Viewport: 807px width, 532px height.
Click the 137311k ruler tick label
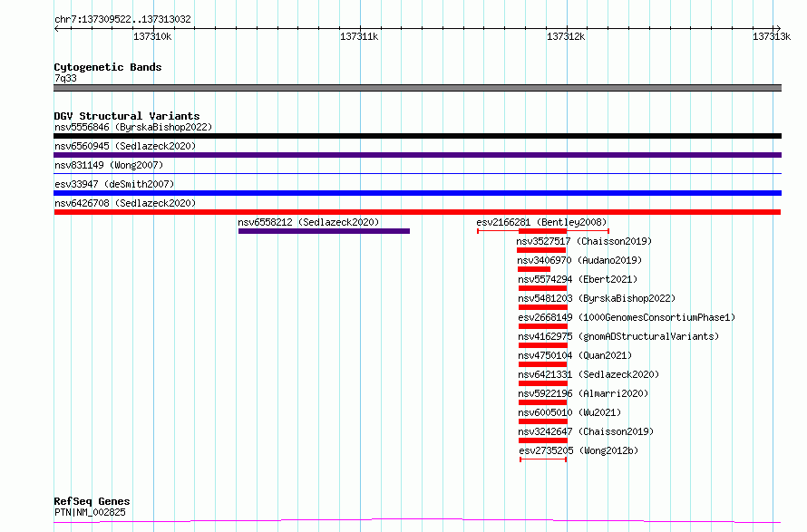pyautogui.click(x=359, y=36)
